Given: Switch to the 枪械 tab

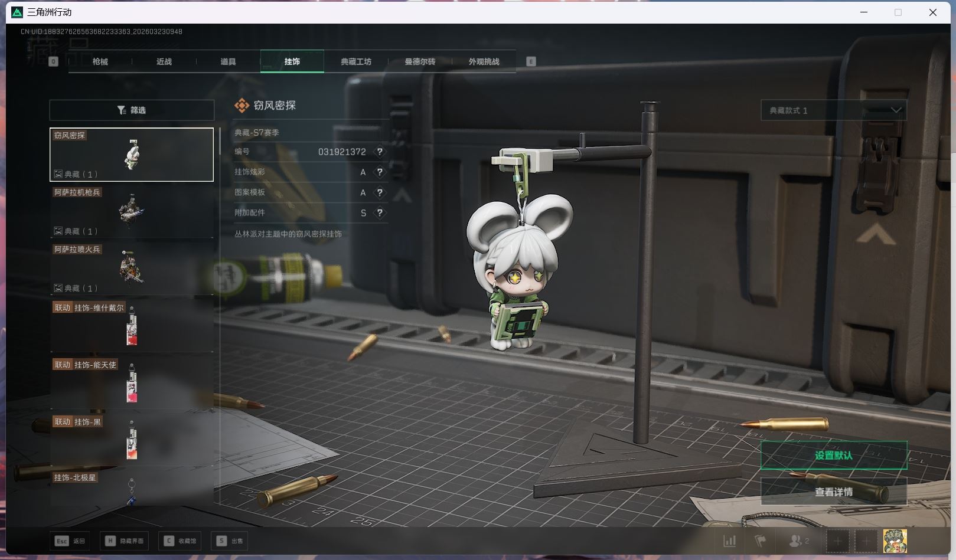Looking at the screenshot, I should coord(100,61).
